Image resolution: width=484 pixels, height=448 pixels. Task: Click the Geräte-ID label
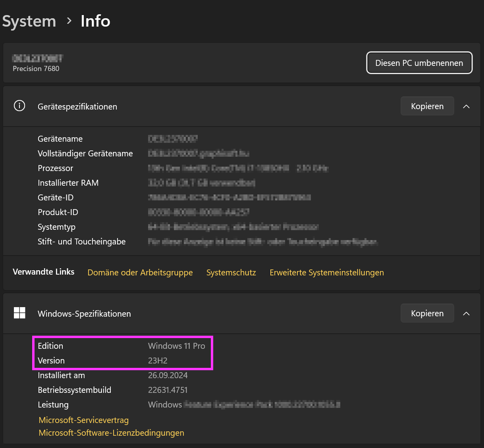pyautogui.click(x=56, y=198)
